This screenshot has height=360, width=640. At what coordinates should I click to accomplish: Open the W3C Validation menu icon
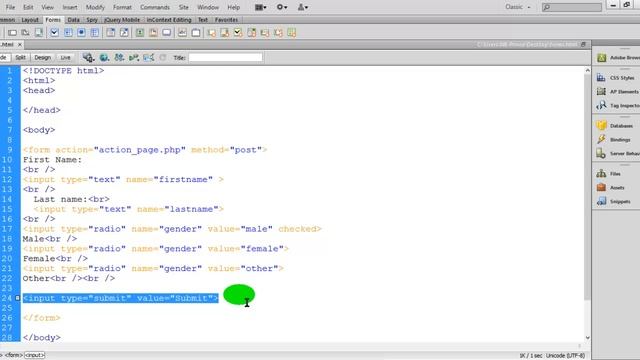point(134,58)
